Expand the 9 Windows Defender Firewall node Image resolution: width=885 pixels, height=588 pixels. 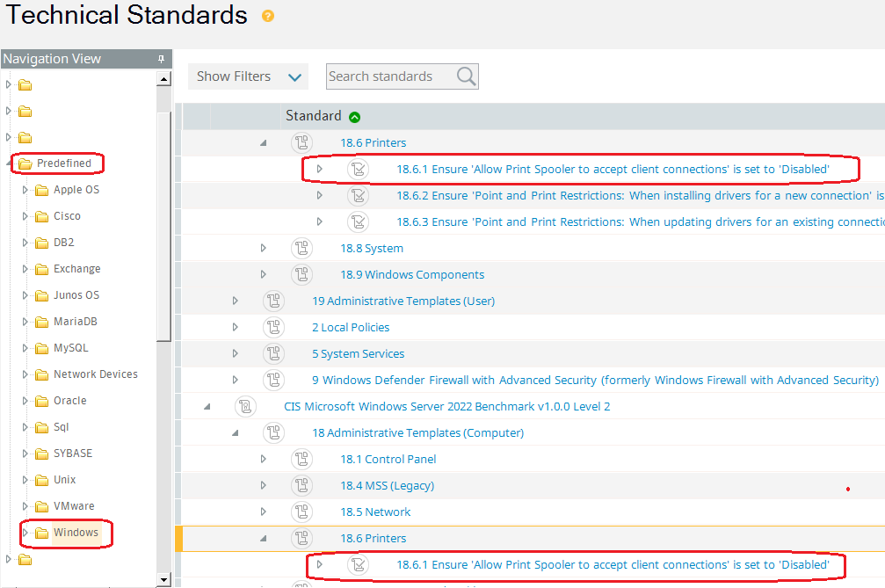[x=235, y=380]
